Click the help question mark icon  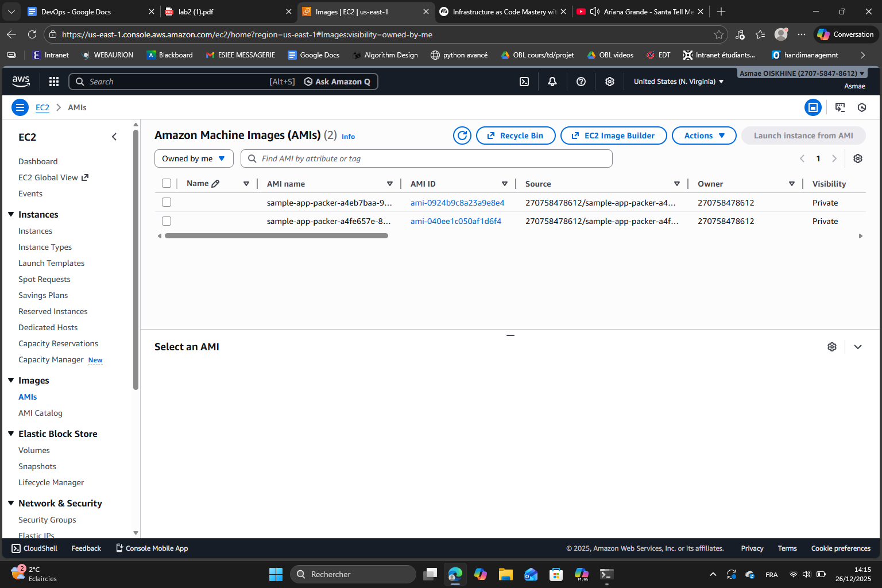581,82
